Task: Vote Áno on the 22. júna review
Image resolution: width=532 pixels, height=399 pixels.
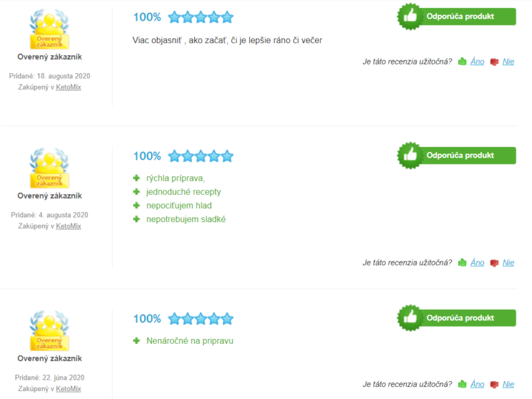Action: pos(477,384)
